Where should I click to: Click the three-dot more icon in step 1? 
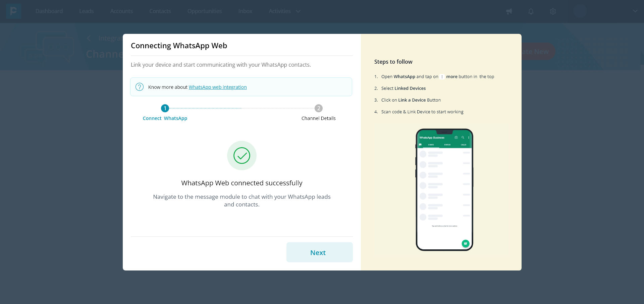tap(442, 77)
